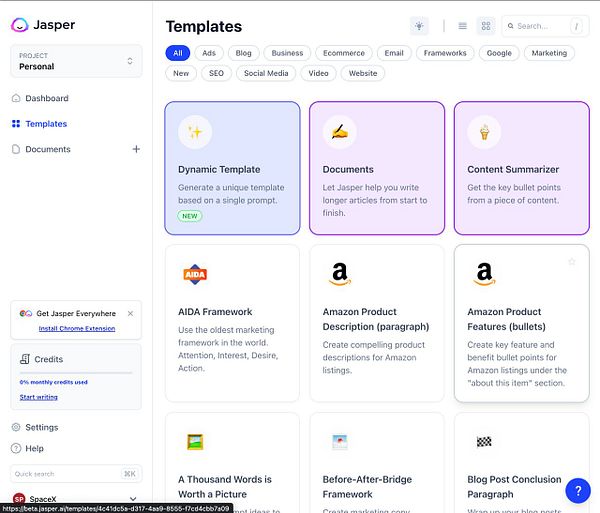
Task: Toggle the light/dark mode icon
Action: point(419,26)
